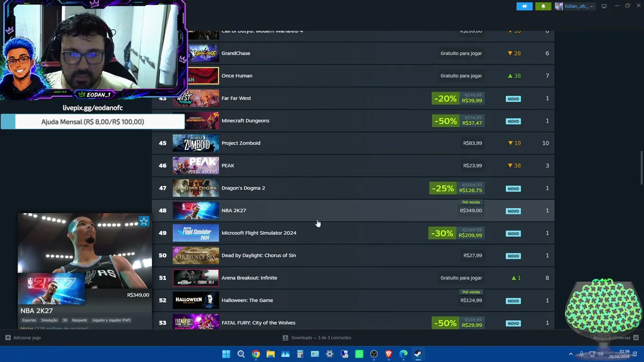Image resolution: width=644 pixels, height=362 pixels.
Task: Click Microsoft Flight Simulator's -30% discount
Action: pos(442,233)
